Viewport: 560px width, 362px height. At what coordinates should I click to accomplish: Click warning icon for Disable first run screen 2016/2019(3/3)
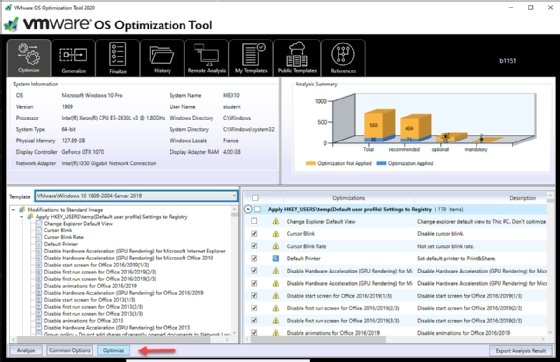(276, 321)
